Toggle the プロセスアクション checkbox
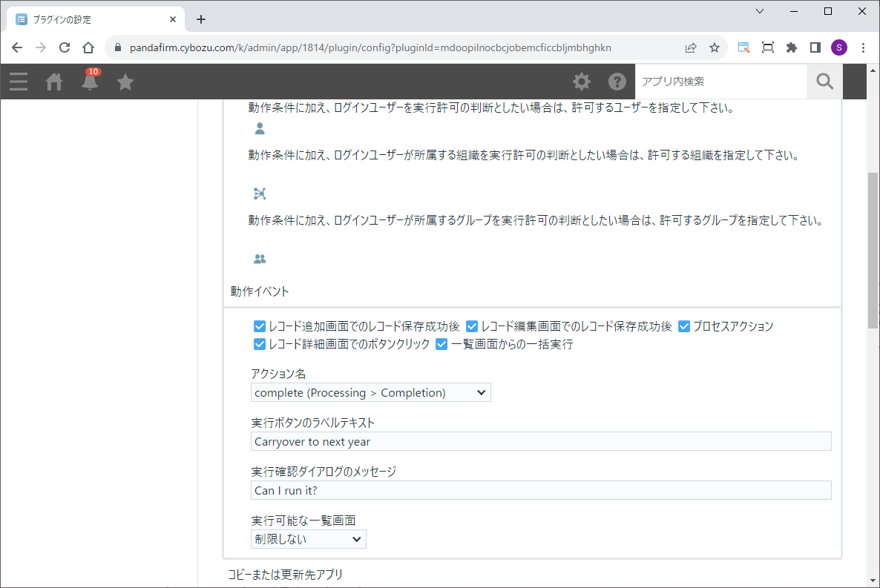 tap(684, 326)
